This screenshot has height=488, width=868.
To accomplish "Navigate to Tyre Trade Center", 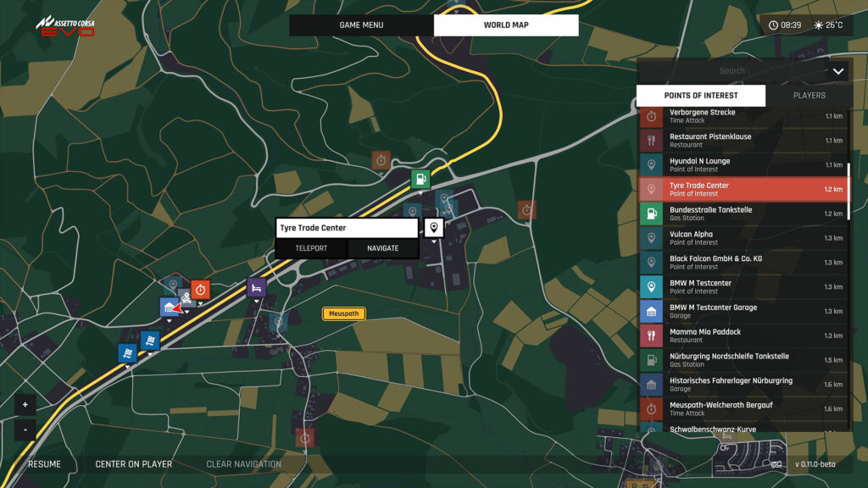I will pos(382,248).
